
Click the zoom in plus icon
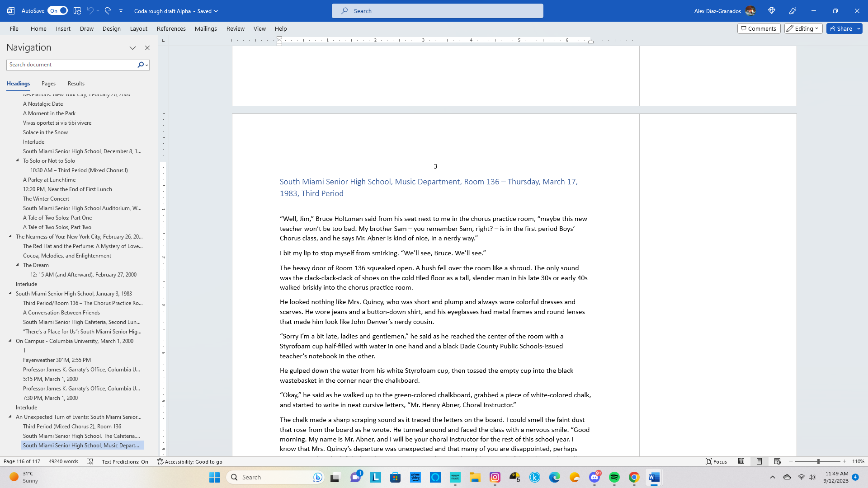point(844,461)
